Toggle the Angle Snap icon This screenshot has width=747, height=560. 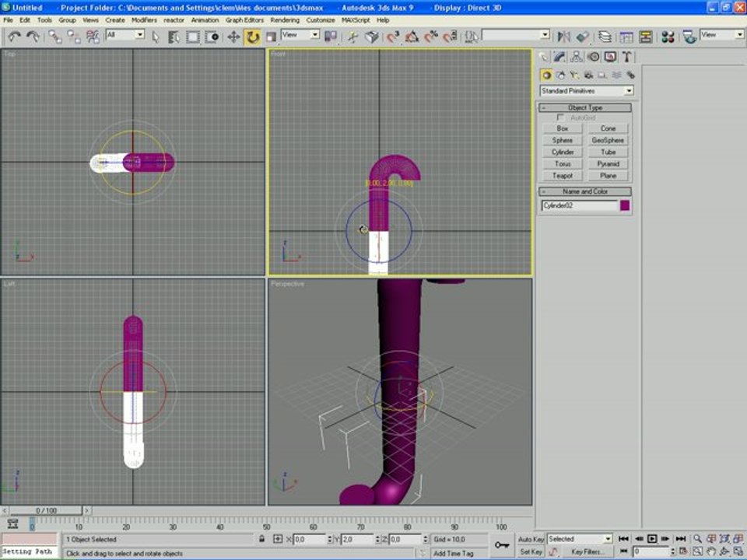coord(412,37)
